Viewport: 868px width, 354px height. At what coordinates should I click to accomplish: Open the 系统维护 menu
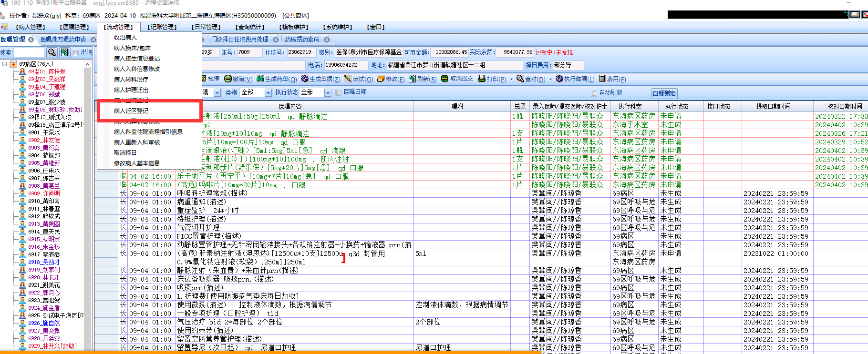click(x=338, y=27)
